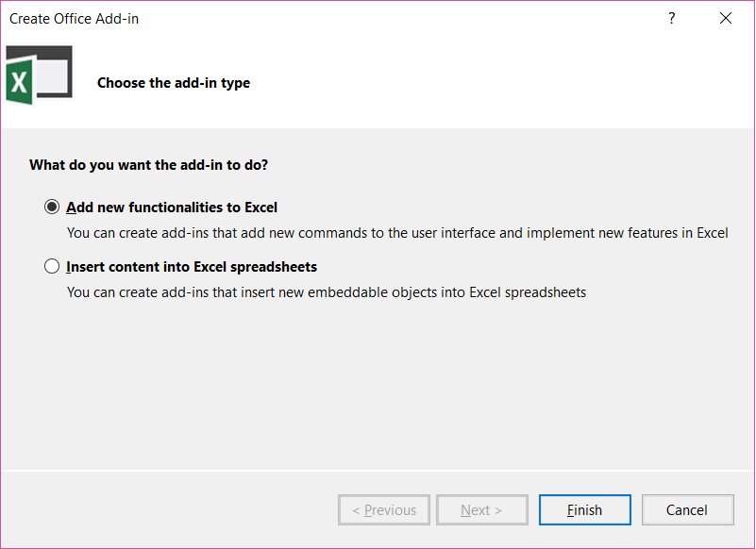Cancel the add-in creation wizard
Image resolution: width=756 pixels, height=549 pixels.
pyautogui.click(x=687, y=510)
